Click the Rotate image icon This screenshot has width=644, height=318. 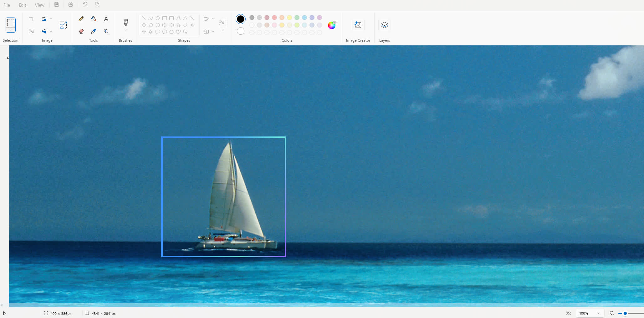(x=44, y=19)
